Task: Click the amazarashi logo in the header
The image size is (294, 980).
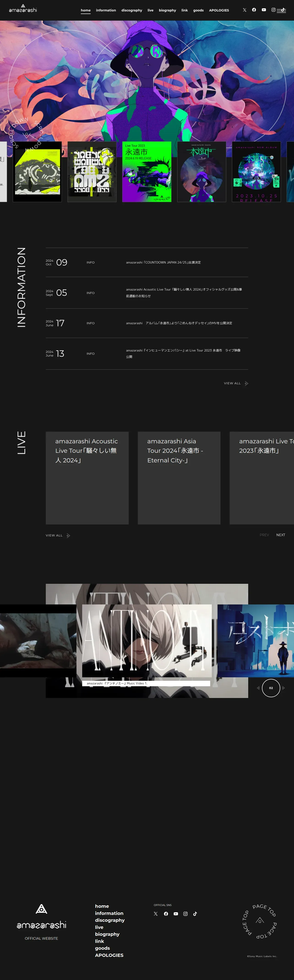Action: pos(23,8)
